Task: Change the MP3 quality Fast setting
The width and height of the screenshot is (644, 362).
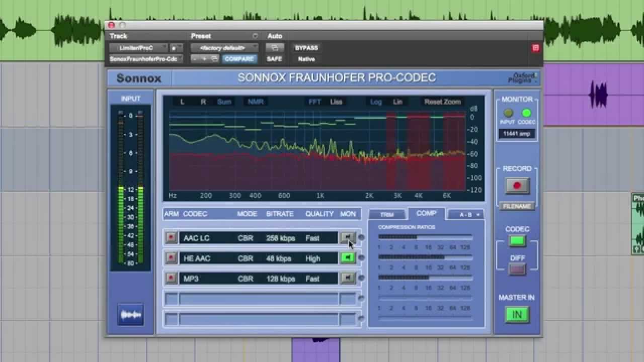Action: click(312, 279)
